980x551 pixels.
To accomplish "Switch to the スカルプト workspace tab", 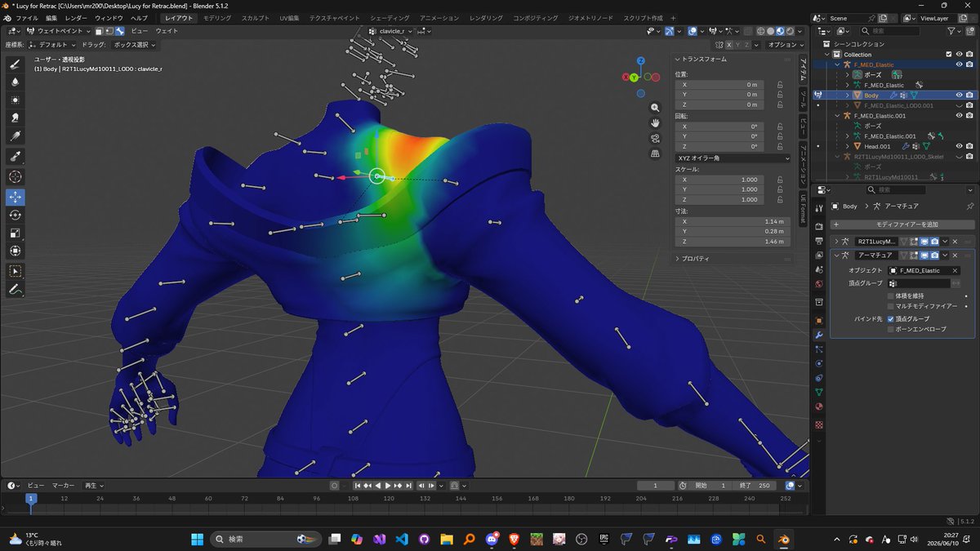I will (256, 17).
